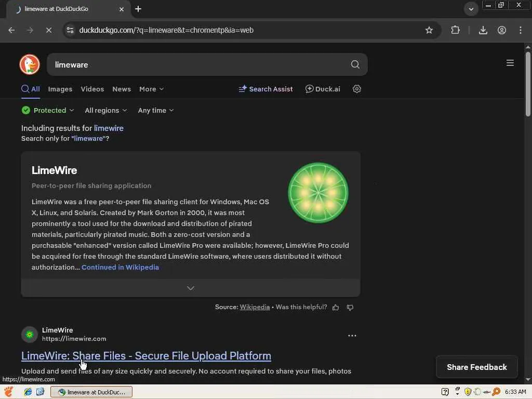Open the DuckDuckGo hamburger menu
Screen dimensions: 532x399
pyautogui.click(x=510, y=63)
